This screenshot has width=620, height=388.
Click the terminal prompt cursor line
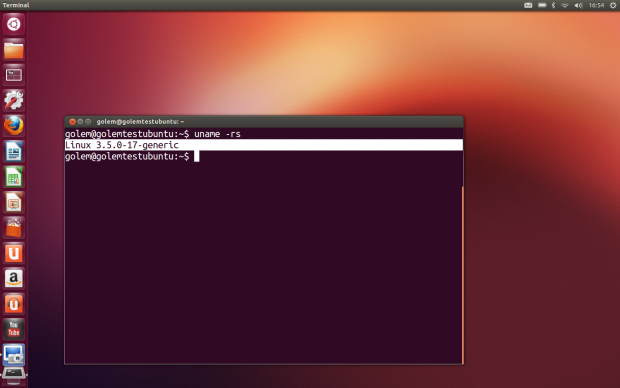(x=132, y=157)
